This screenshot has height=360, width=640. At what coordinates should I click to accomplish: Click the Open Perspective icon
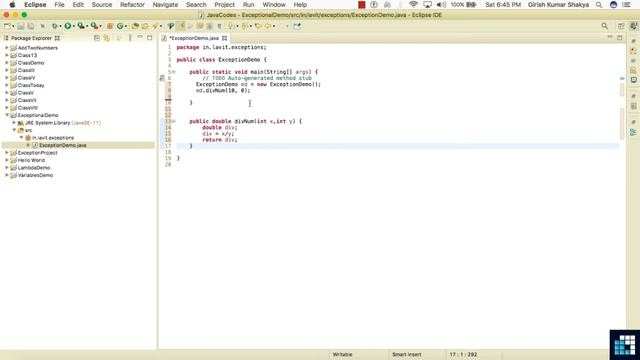click(x=621, y=26)
